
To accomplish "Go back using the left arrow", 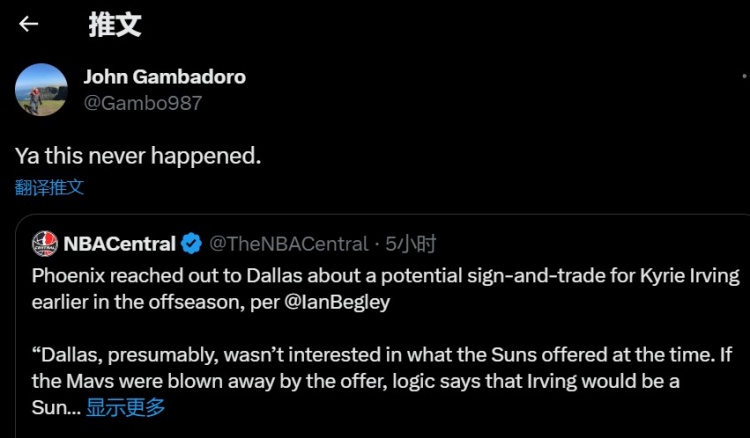I will pyautogui.click(x=29, y=24).
